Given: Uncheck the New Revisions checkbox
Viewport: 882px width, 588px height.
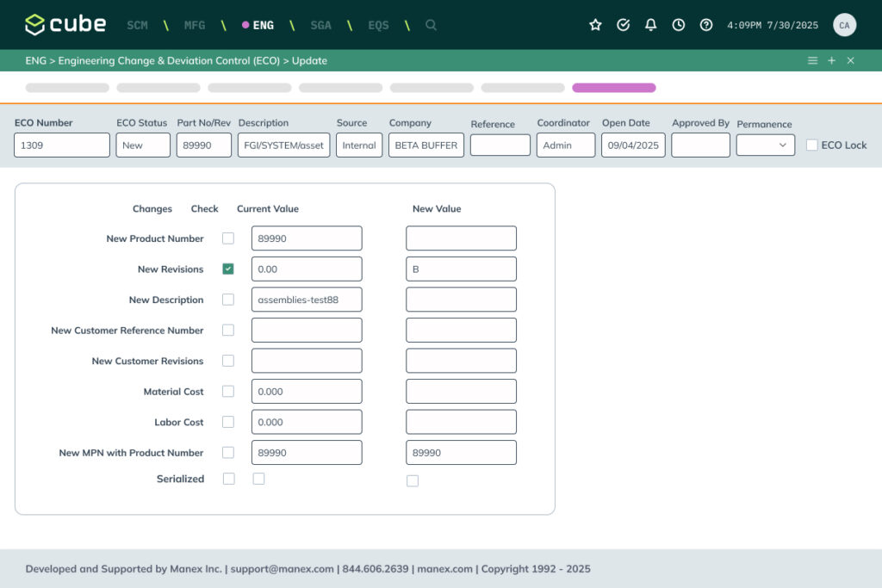Looking at the screenshot, I should [x=228, y=269].
